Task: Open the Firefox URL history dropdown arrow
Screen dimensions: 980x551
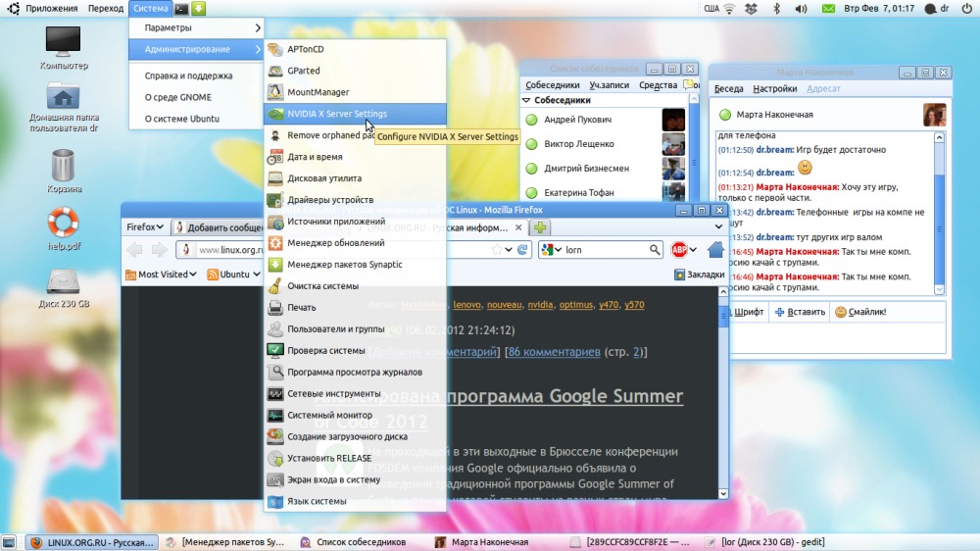Action: pyautogui.click(x=509, y=250)
